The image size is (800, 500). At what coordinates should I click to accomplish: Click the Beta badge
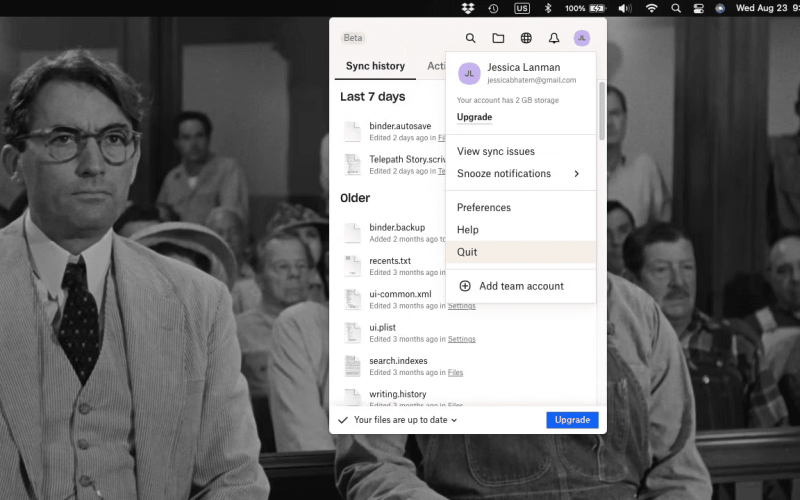point(353,38)
